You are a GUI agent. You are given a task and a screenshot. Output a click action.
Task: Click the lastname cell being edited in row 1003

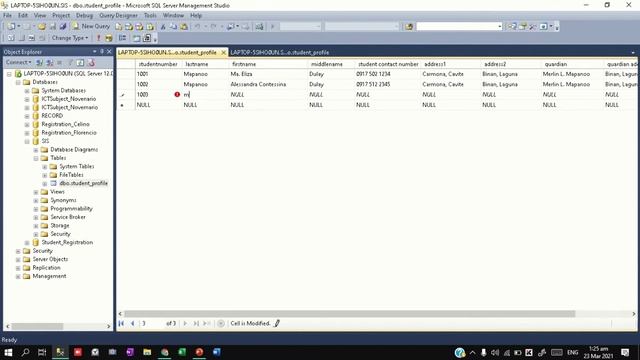click(205, 94)
